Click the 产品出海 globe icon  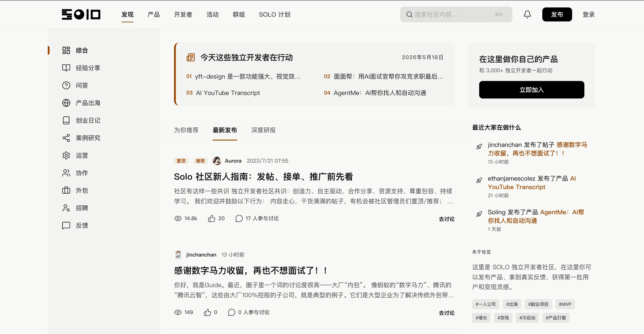click(x=66, y=103)
